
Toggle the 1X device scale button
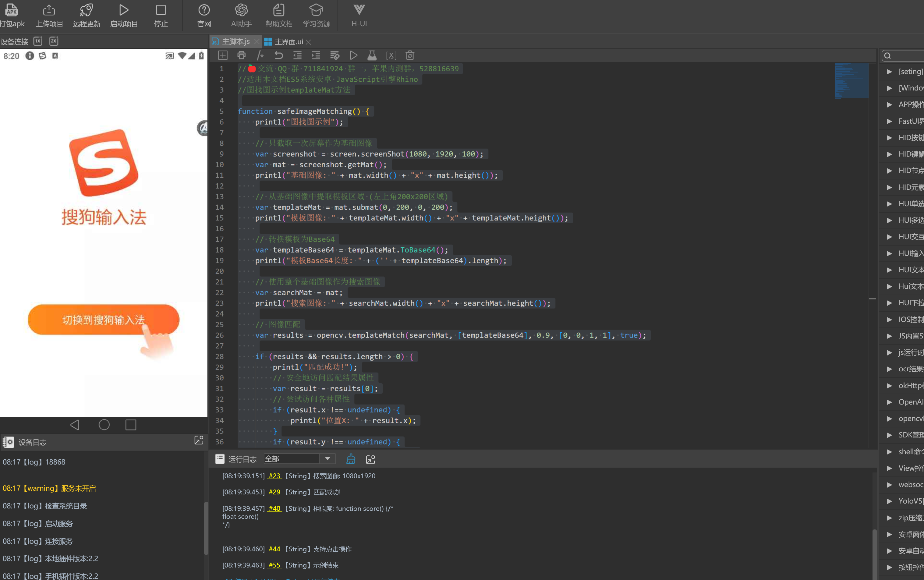pyautogui.click(x=38, y=41)
